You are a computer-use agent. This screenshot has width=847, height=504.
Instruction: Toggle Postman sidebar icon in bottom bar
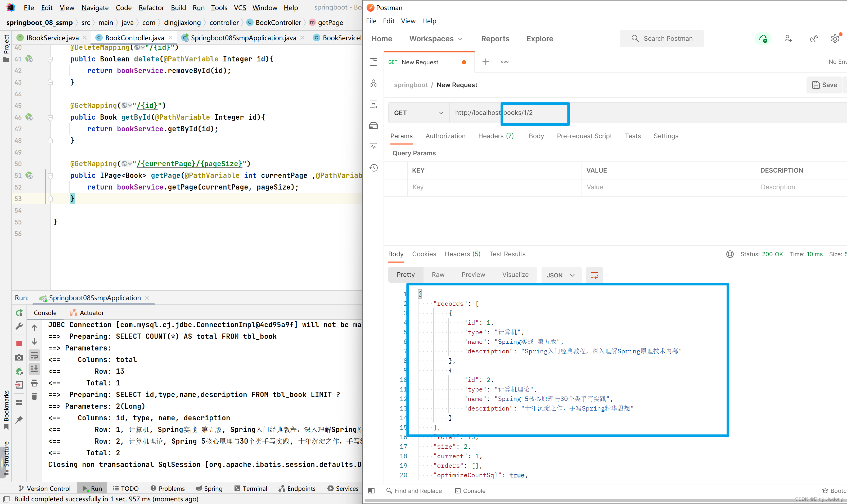[371, 491]
